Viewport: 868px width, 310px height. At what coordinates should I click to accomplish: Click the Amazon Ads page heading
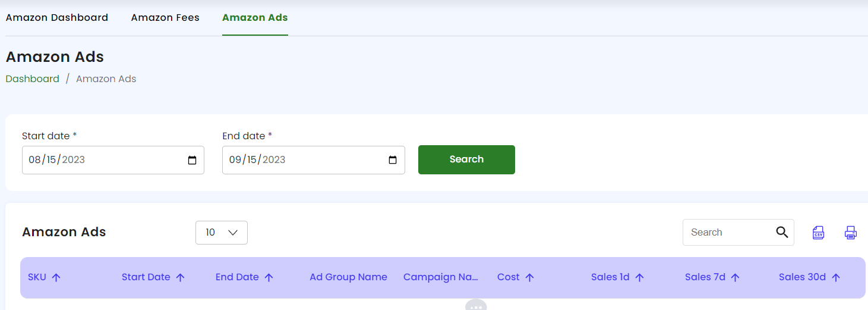(x=55, y=57)
